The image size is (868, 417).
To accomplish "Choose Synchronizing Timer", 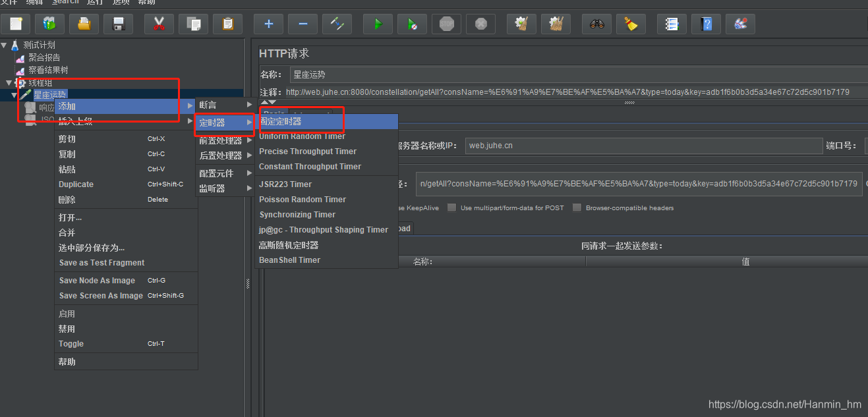I will 327,215.
